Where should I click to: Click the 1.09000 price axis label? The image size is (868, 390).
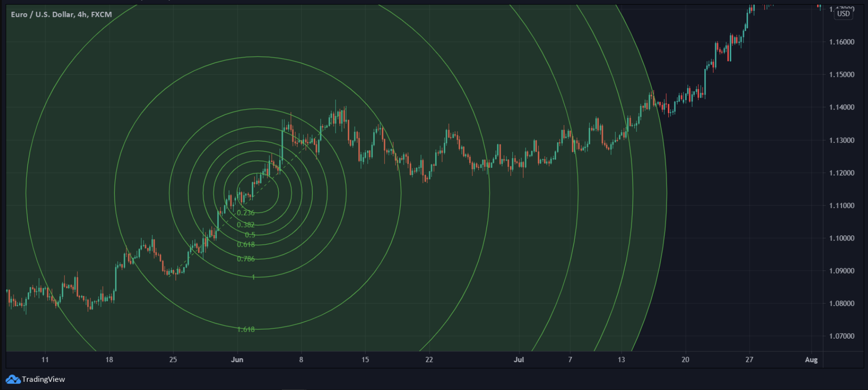click(842, 270)
